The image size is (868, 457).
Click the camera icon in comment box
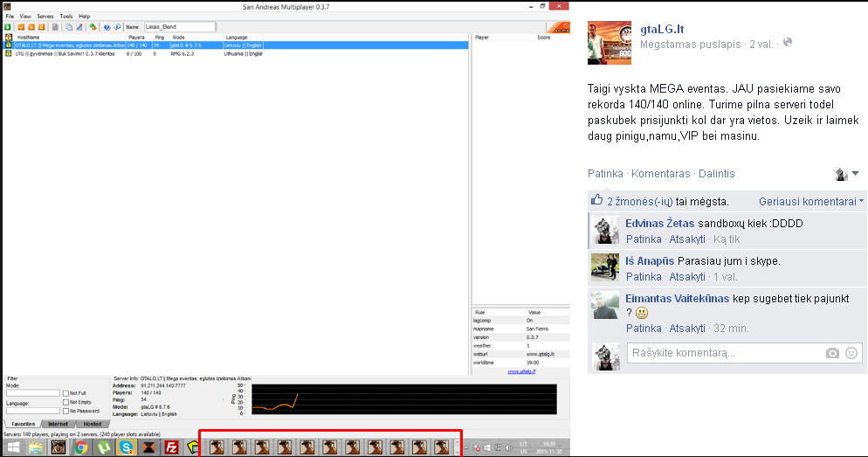832,353
